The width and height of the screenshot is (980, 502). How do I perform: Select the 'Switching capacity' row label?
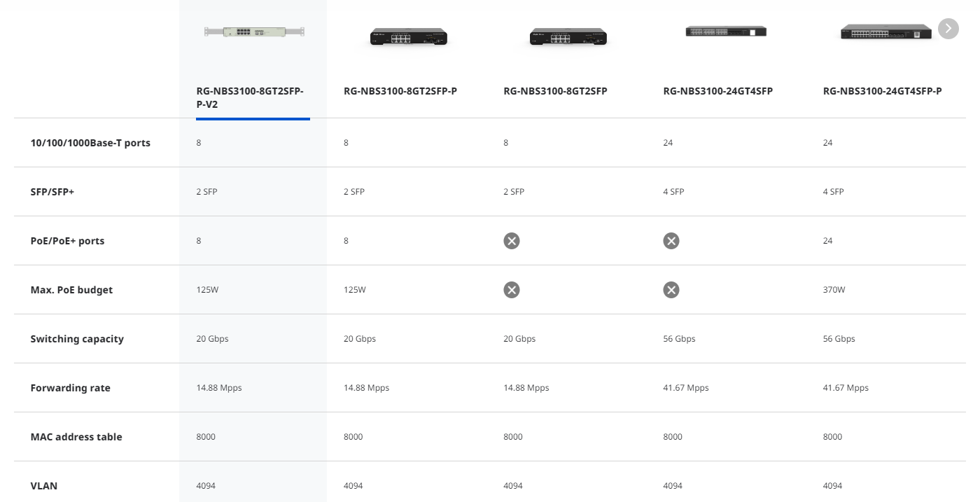coord(77,339)
